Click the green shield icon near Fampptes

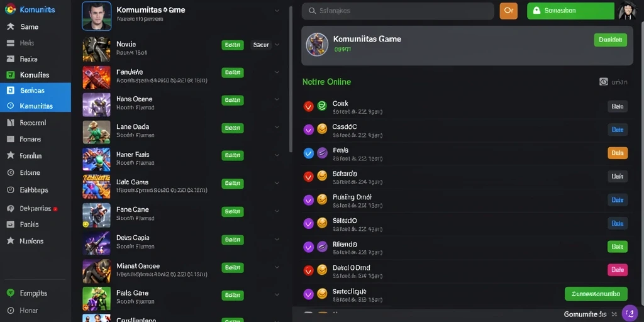[x=11, y=293]
